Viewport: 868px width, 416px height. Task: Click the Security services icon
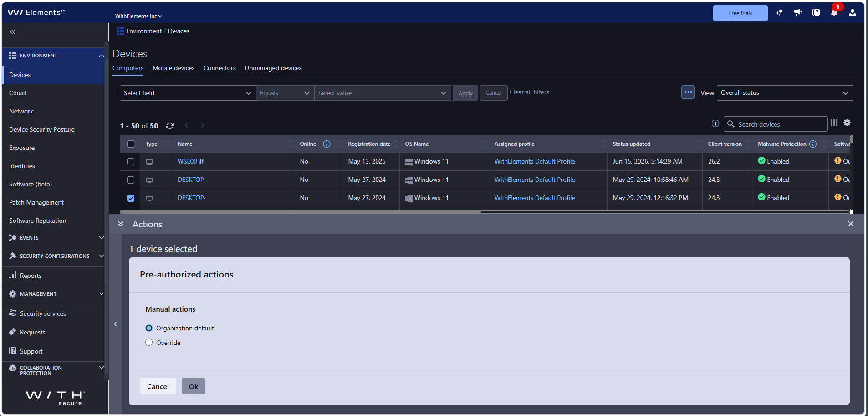click(x=13, y=313)
